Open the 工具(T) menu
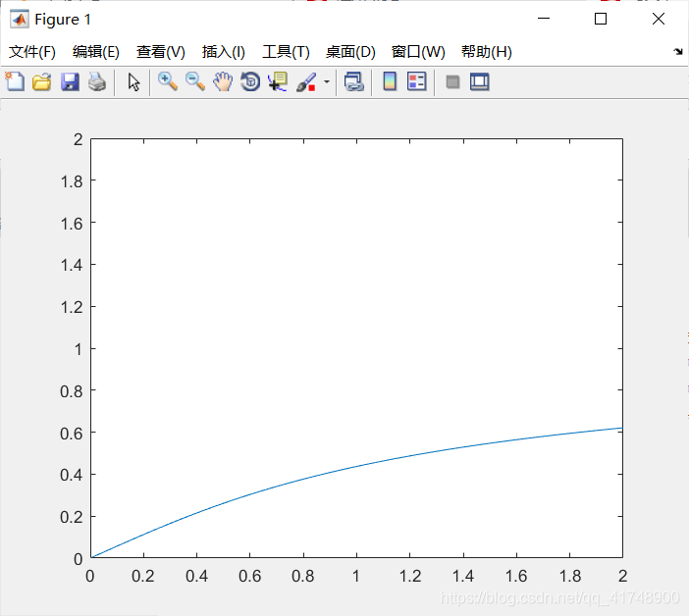The width and height of the screenshot is (689, 616). (286, 52)
